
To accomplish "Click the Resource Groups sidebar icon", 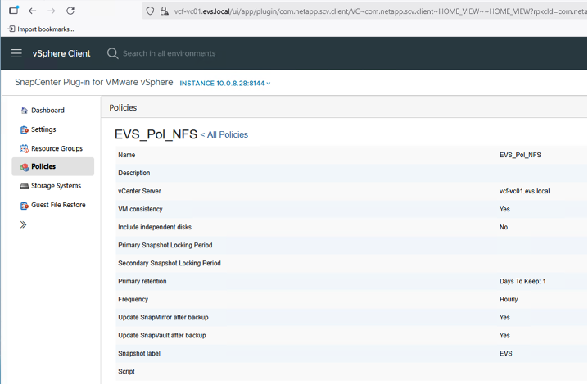I will [x=25, y=148].
